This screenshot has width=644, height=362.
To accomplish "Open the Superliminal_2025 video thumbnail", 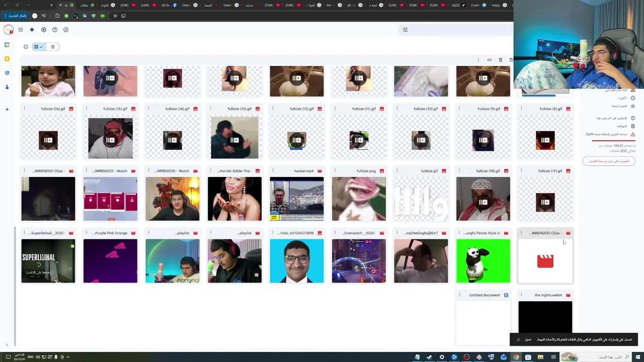I will point(48,261).
